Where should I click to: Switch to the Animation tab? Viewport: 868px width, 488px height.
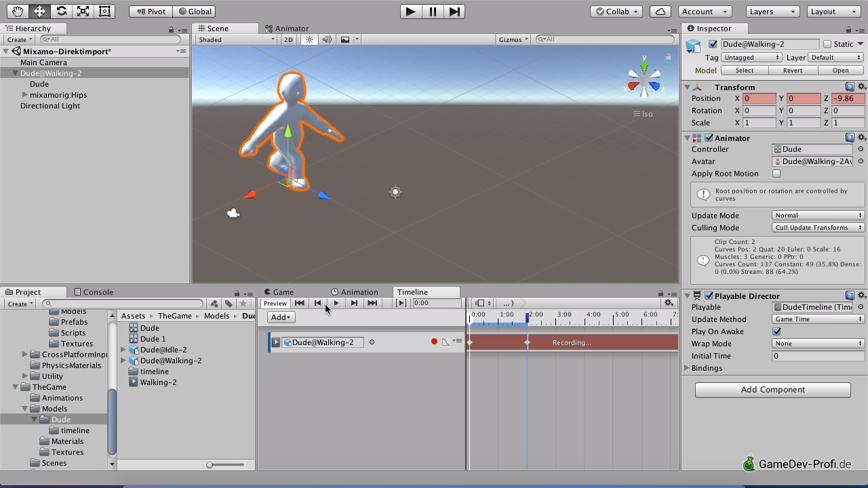[x=355, y=292]
